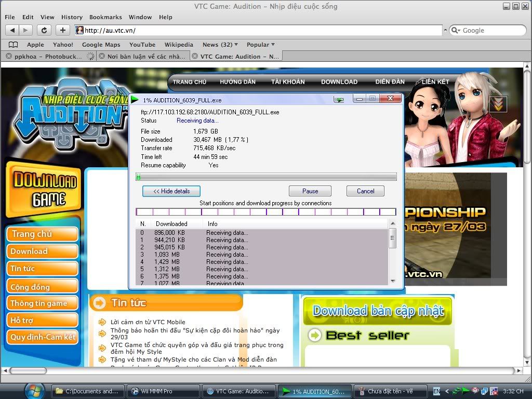Click the large DOWNLOAD GAME orange banner

(x=44, y=190)
